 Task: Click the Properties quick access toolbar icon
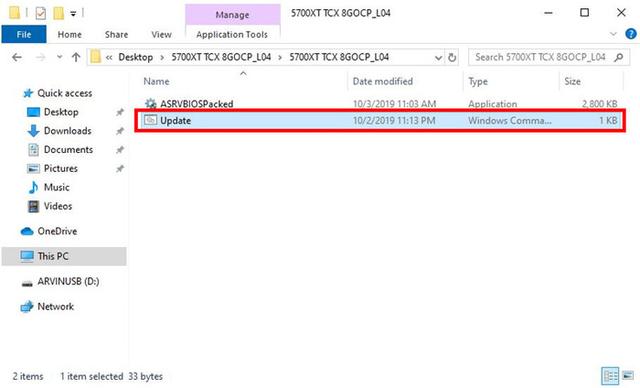point(40,13)
